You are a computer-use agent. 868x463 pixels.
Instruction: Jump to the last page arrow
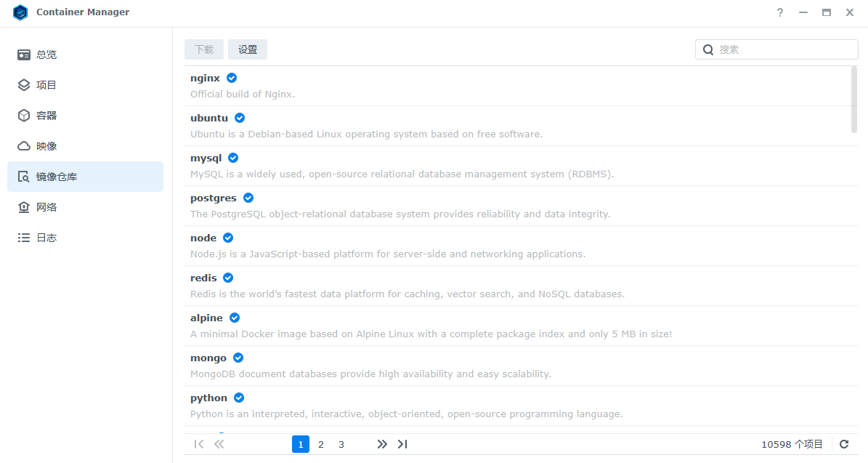tap(402, 444)
